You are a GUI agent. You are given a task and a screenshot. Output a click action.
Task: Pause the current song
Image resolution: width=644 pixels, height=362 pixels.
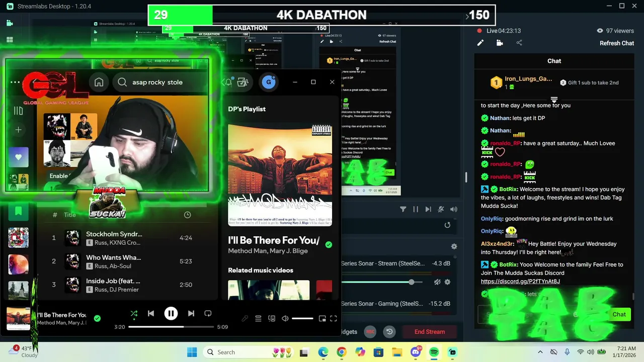[x=171, y=313]
